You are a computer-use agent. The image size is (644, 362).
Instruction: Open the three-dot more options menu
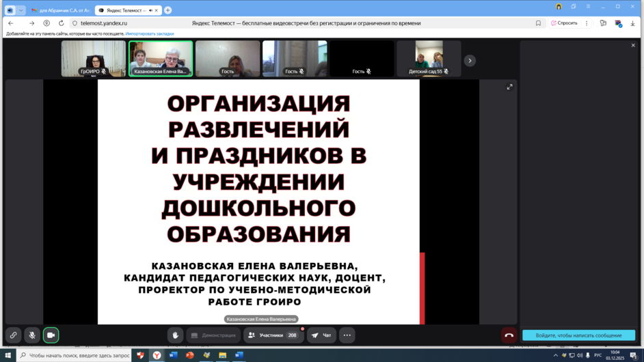pos(347,335)
